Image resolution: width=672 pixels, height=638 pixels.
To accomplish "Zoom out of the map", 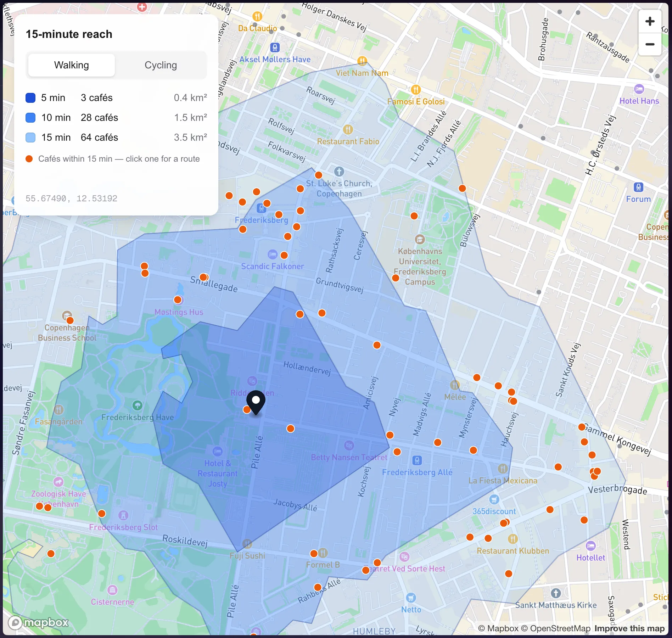I will tap(650, 44).
